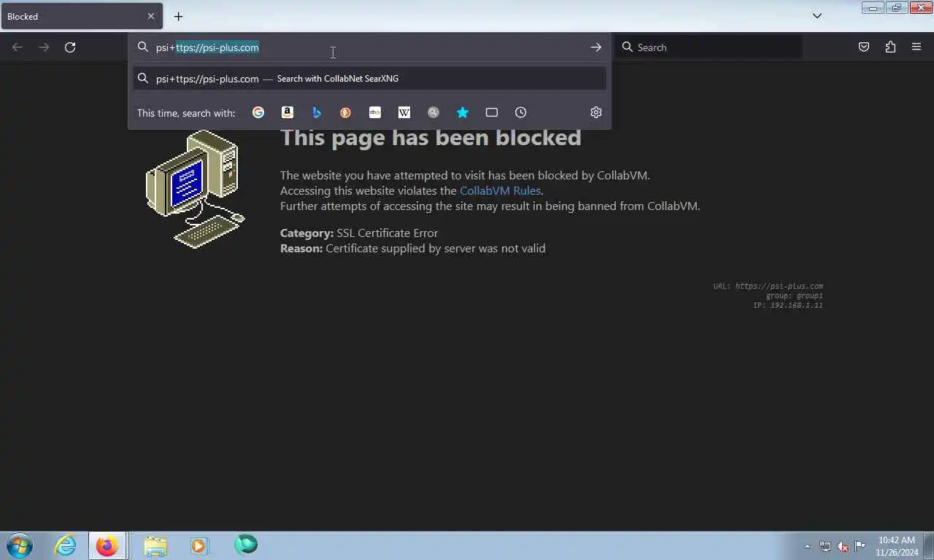Click the Search box in the toolbar
The width and height of the screenshot is (934, 560).
click(709, 47)
